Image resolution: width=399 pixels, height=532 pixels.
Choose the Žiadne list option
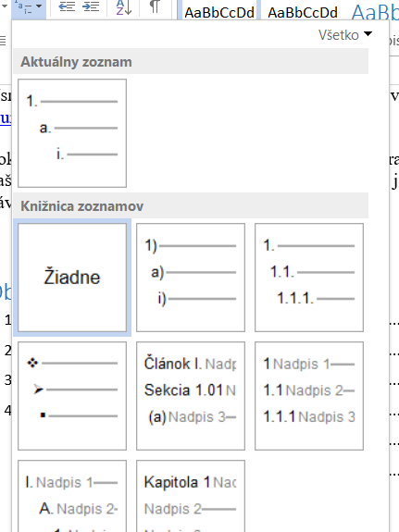point(72,278)
